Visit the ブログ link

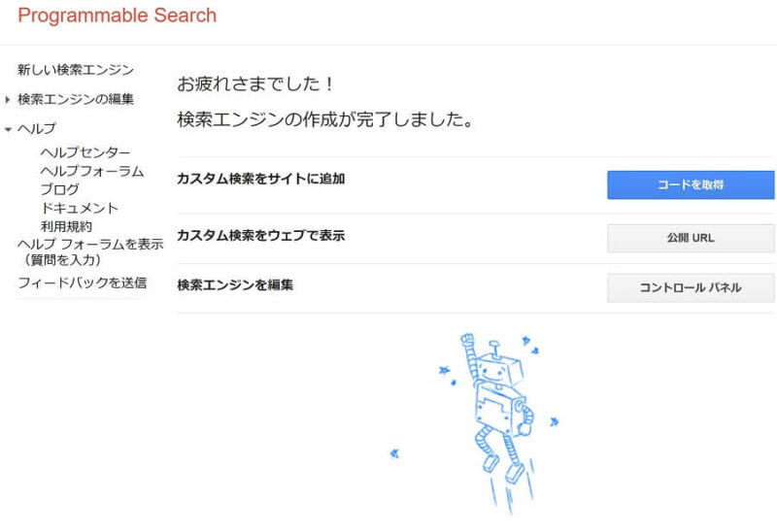tap(59, 189)
